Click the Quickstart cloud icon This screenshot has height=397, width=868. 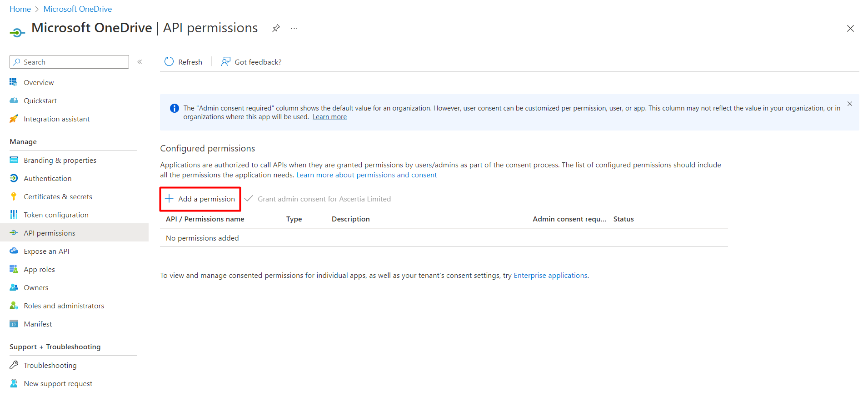pyautogui.click(x=14, y=101)
